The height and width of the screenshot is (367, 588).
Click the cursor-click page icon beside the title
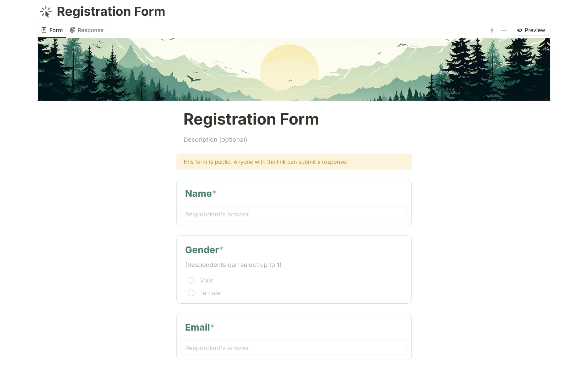(x=45, y=12)
